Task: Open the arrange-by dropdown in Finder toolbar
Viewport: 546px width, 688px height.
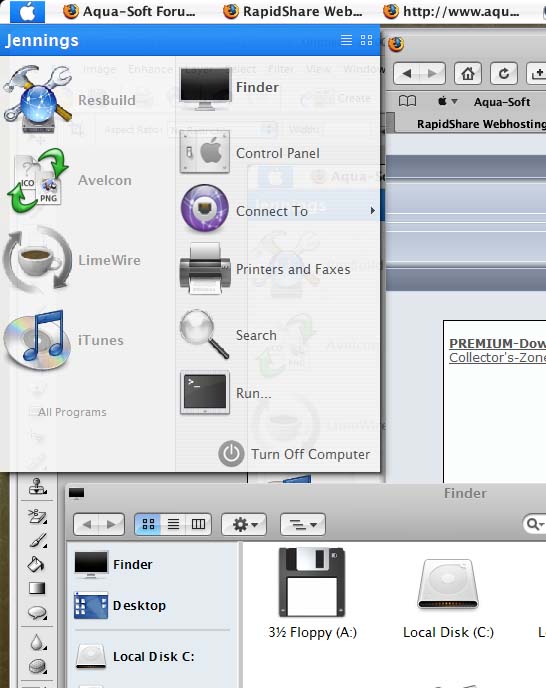Action: (x=303, y=524)
